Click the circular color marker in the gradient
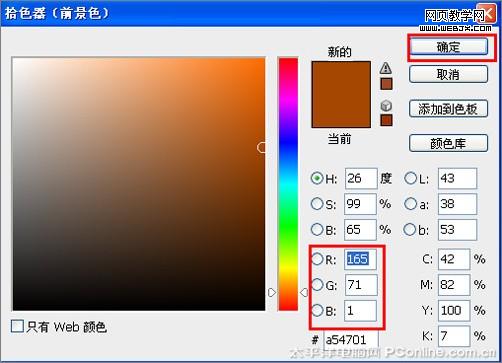502x363 pixels. [x=262, y=147]
